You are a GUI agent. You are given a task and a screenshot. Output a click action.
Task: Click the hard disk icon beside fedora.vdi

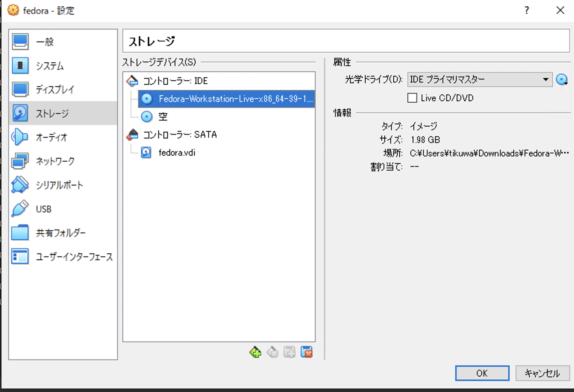146,152
